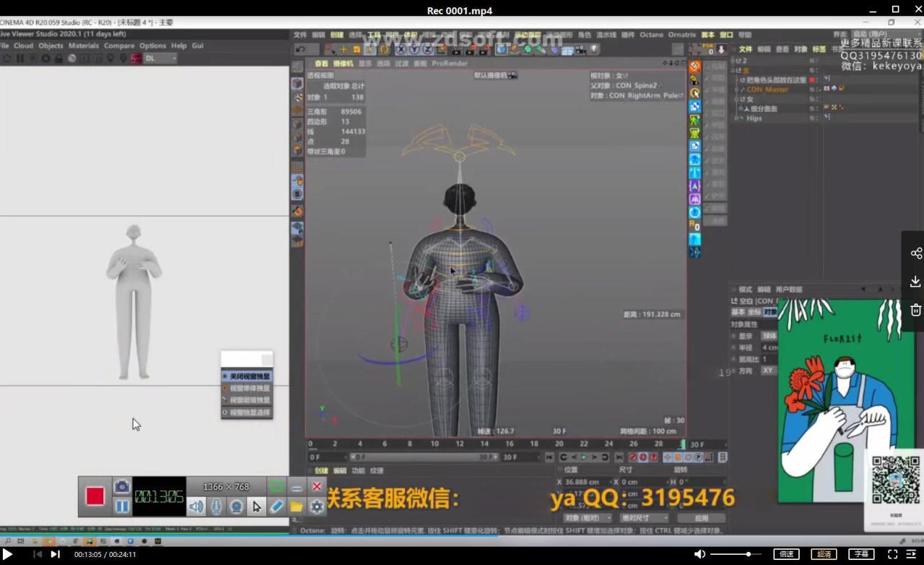Open the recorder settings gear
The image size is (924, 565).
[x=316, y=507]
